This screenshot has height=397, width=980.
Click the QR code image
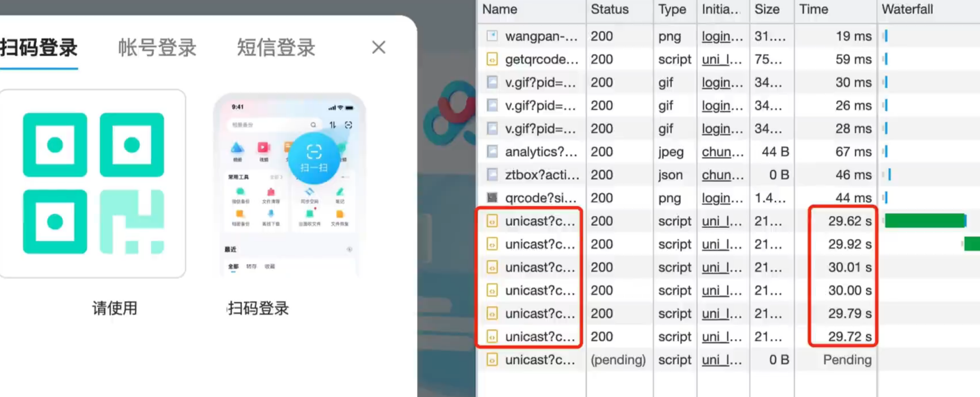pos(93,183)
